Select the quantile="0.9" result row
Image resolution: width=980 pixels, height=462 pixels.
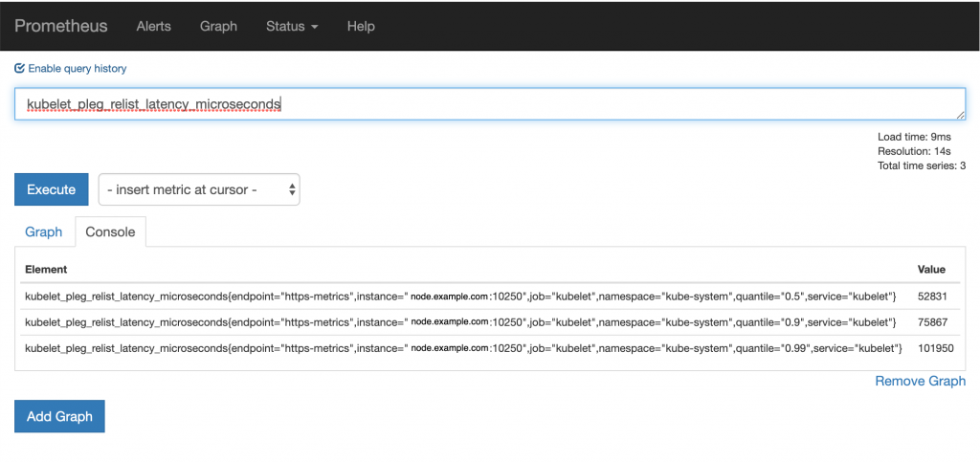click(x=459, y=322)
